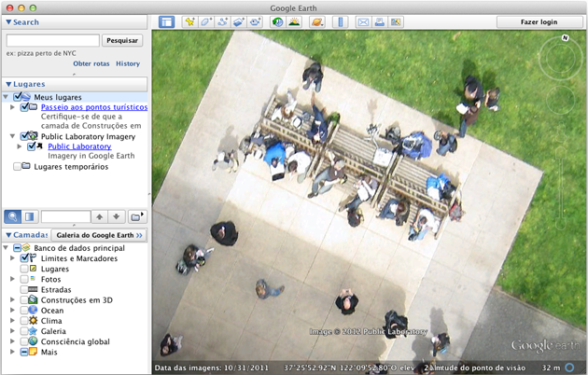Screen dimensions: 588x375
Task: Move item up with the up arrow
Action: (x=99, y=216)
